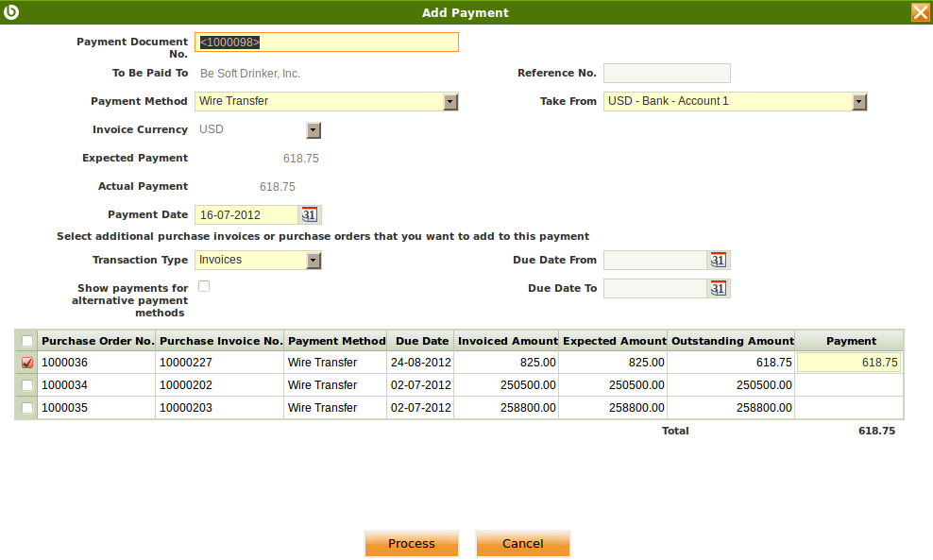The image size is (933, 560).
Task: Open the Take From account dropdown
Action: (858, 102)
